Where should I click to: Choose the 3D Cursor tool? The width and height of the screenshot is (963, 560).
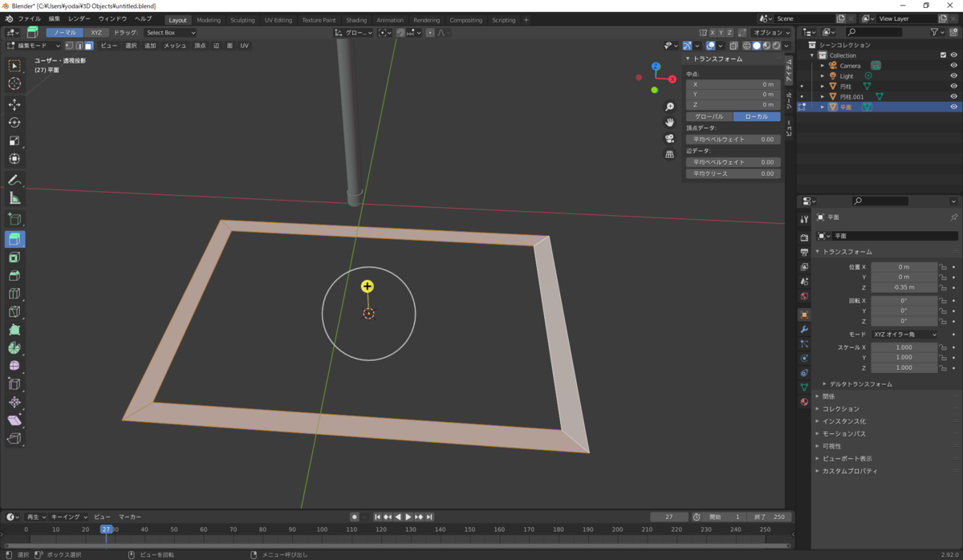click(14, 84)
